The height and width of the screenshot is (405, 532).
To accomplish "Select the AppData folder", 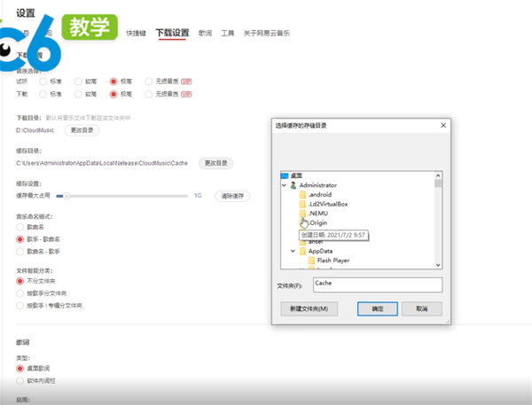I will 320,252.
